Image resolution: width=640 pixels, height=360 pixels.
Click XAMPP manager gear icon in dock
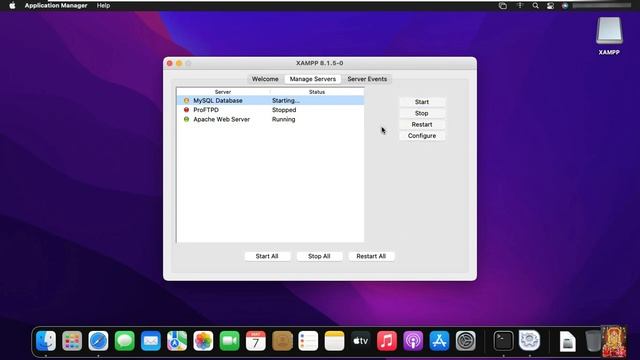pyautogui.click(x=529, y=340)
